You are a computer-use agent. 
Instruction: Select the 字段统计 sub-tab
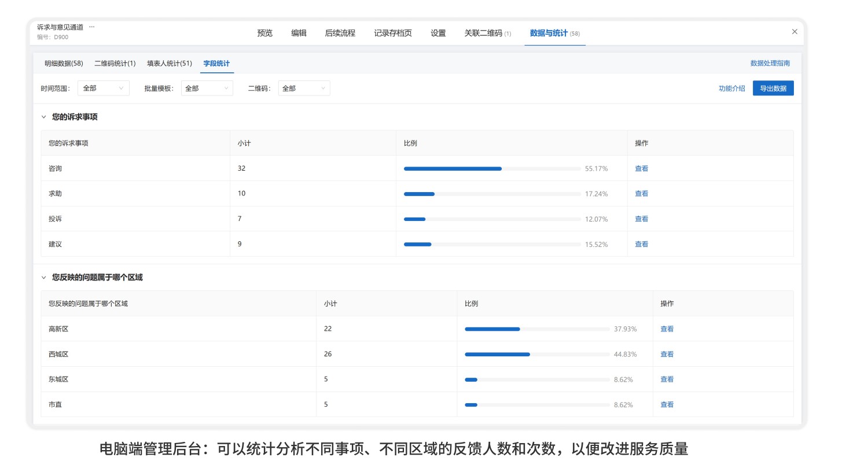pyautogui.click(x=216, y=64)
